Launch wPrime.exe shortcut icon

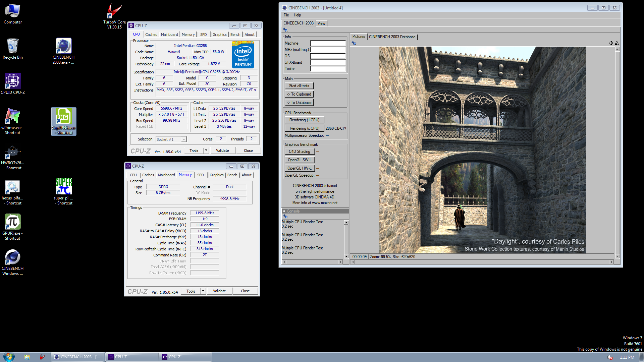(13, 121)
